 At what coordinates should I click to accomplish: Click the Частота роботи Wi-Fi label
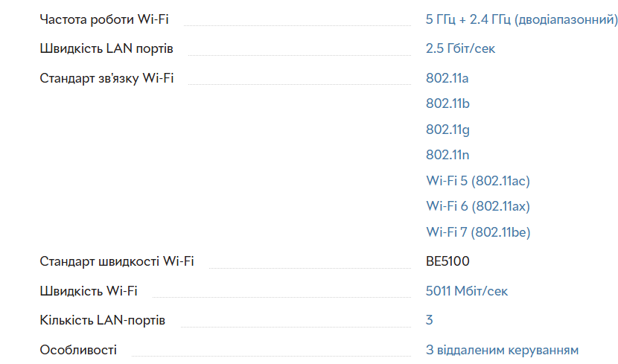[104, 19]
